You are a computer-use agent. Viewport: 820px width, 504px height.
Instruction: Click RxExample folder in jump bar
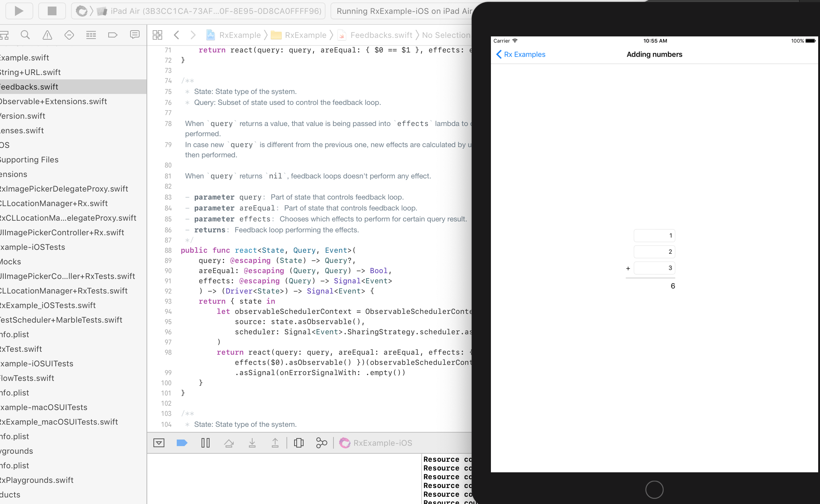point(299,35)
